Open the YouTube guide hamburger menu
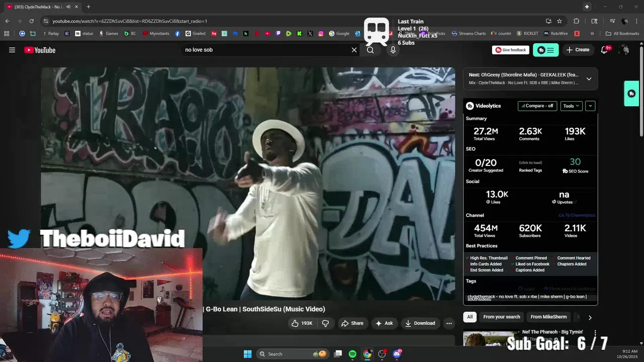 pos(12,50)
